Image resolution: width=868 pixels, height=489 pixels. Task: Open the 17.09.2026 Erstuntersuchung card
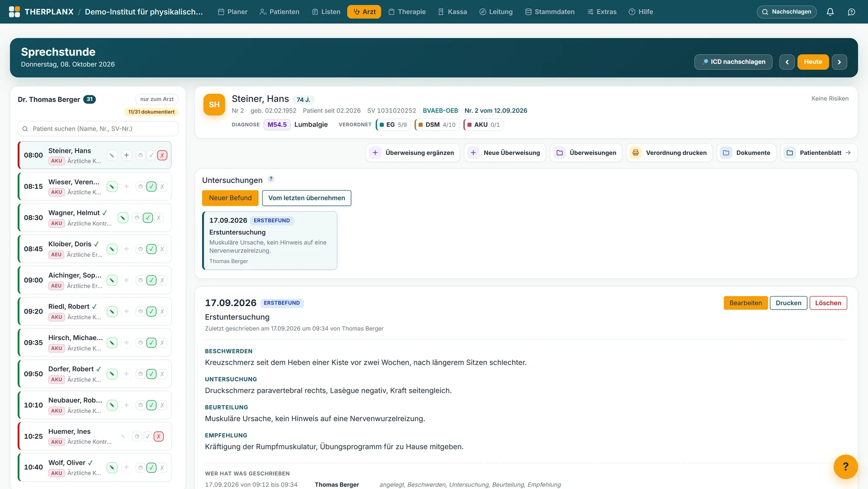(270, 241)
